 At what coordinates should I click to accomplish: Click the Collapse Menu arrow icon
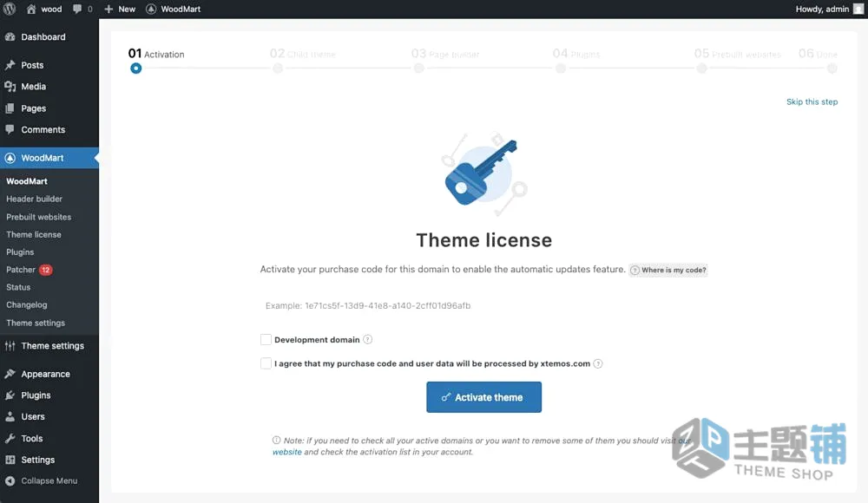[x=10, y=480]
